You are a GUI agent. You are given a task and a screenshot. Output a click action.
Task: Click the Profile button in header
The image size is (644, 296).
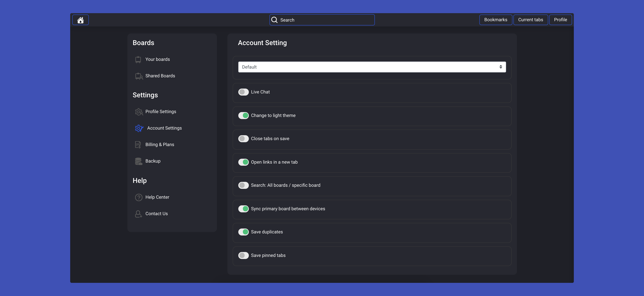tap(560, 20)
